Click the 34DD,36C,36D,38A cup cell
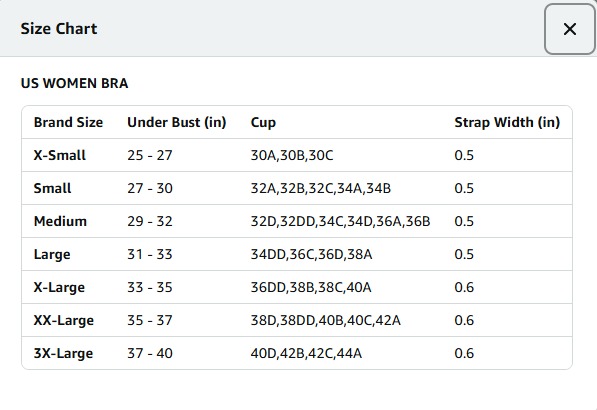The image size is (597, 410). [x=311, y=254]
